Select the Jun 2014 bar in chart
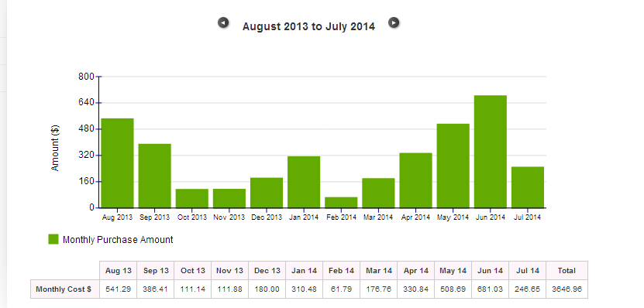644x308 pixels. 491,152
